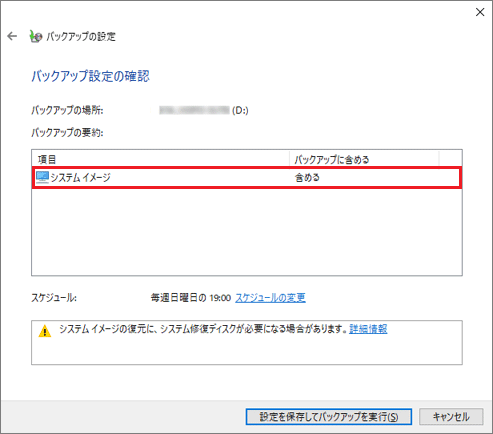493x434 pixels.
Task: Click the スケジュール label
Action: click(x=54, y=298)
